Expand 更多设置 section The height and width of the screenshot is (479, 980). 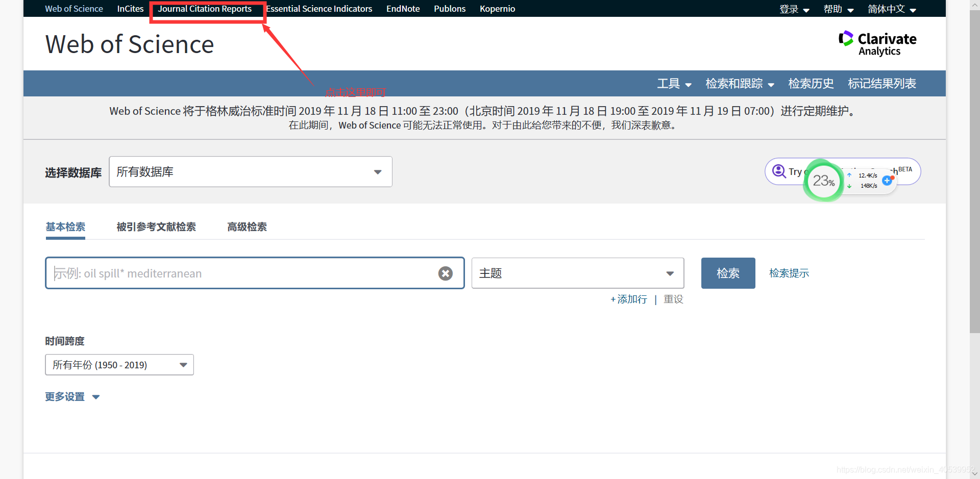(x=72, y=397)
